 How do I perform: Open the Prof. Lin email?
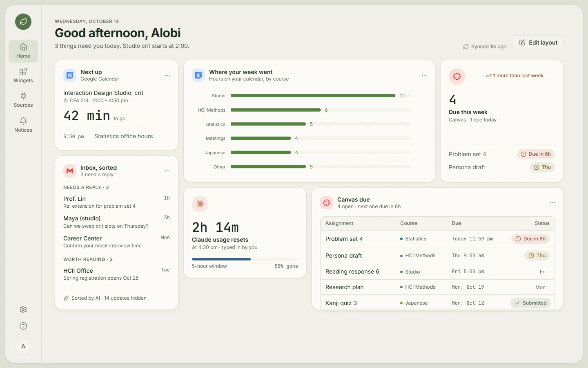(116, 202)
